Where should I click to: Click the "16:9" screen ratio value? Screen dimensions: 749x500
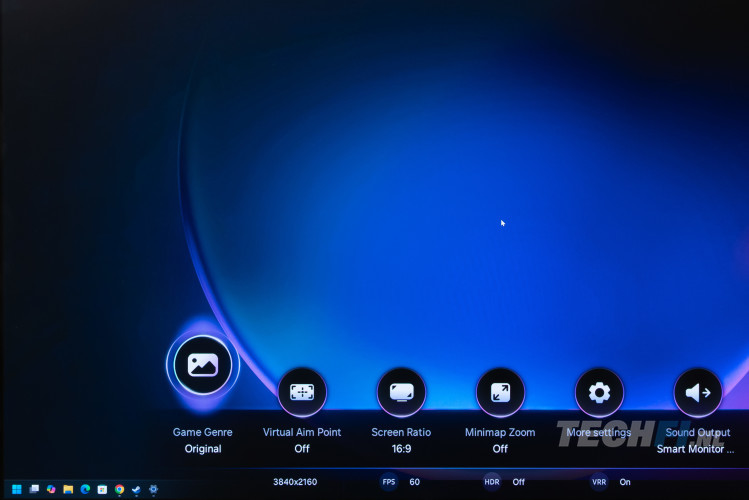(401, 449)
